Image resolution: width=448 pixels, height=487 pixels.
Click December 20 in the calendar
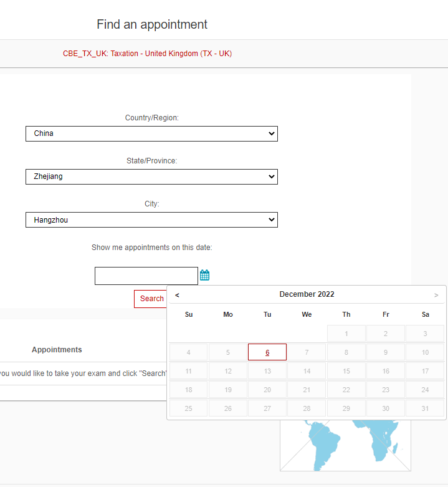pyautogui.click(x=267, y=390)
